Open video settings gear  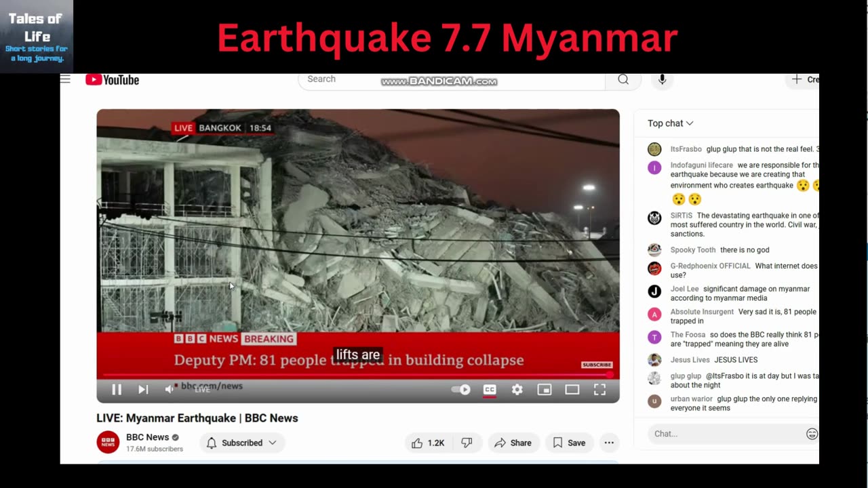coord(517,390)
